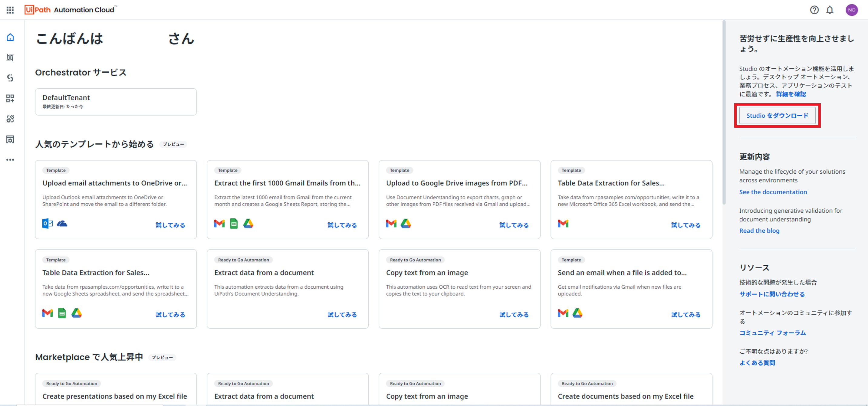Click 試してみる on Extract first 1000 Gmail card
Image resolution: width=868 pixels, height=406 pixels.
point(342,225)
